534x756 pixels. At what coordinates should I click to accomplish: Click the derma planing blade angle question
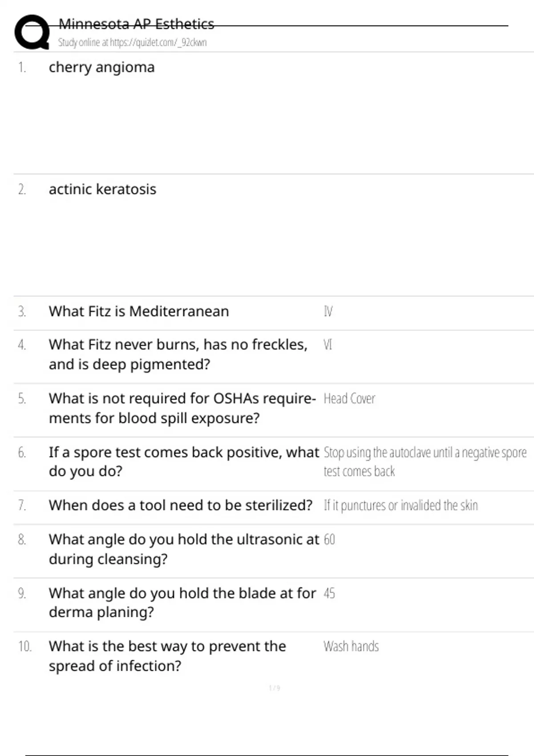tap(182, 603)
